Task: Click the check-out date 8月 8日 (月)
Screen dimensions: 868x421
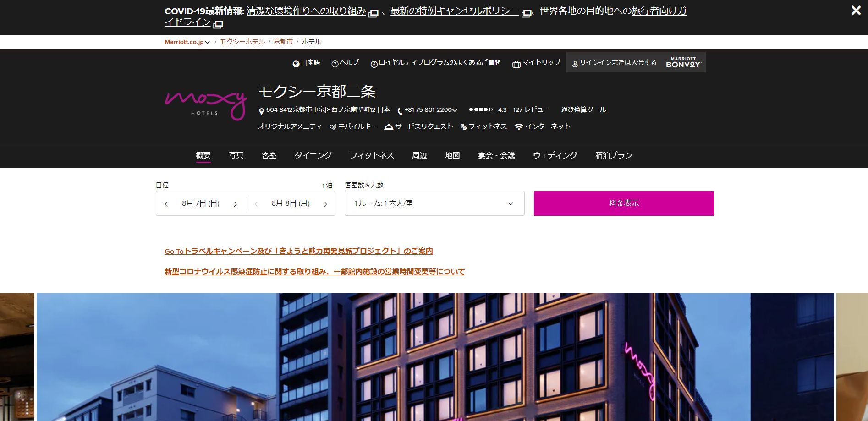Action: [291, 203]
